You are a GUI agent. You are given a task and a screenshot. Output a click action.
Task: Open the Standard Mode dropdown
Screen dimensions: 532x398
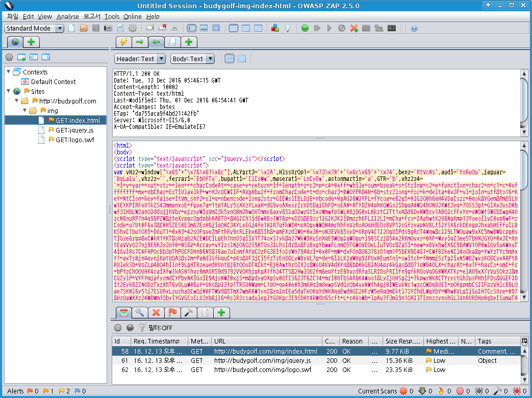(34, 28)
